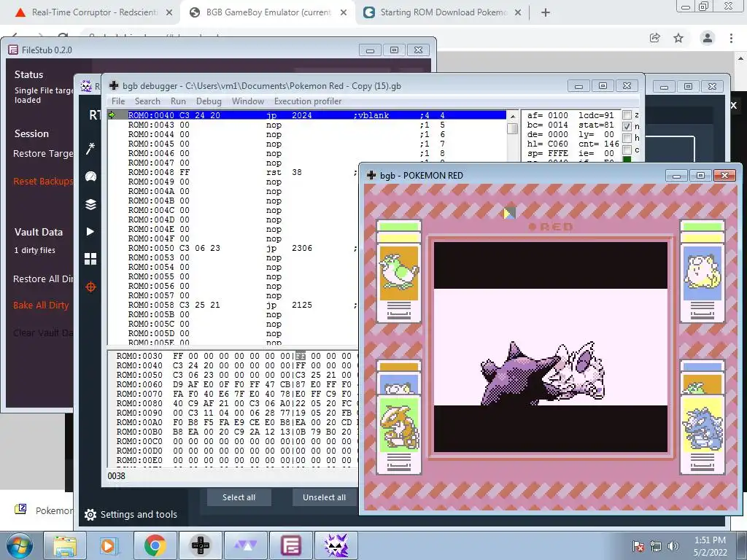This screenshot has width=747, height=560.
Task: Open the speedometer engine icon in RTC sidebar
Action: [x=90, y=176]
